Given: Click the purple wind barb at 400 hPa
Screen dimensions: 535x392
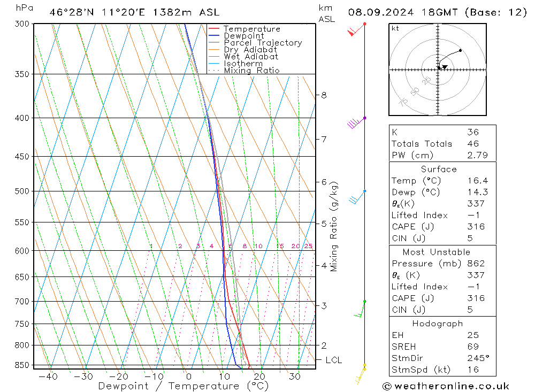Looking at the screenshot, I should pos(356,123).
